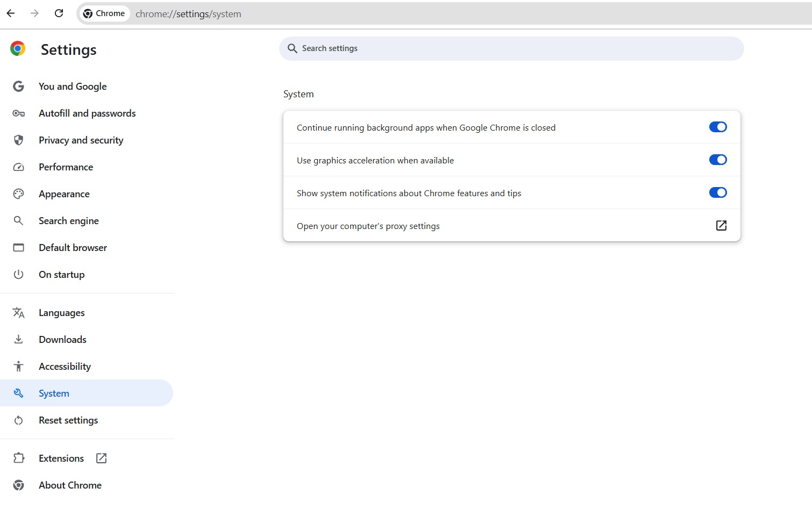
Task: Click the proxy settings external link icon
Action: click(722, 226)
